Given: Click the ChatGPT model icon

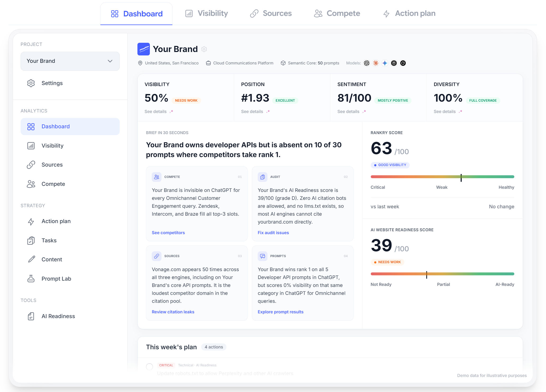Looking at the screenshot, I should [x=367, y=63].
